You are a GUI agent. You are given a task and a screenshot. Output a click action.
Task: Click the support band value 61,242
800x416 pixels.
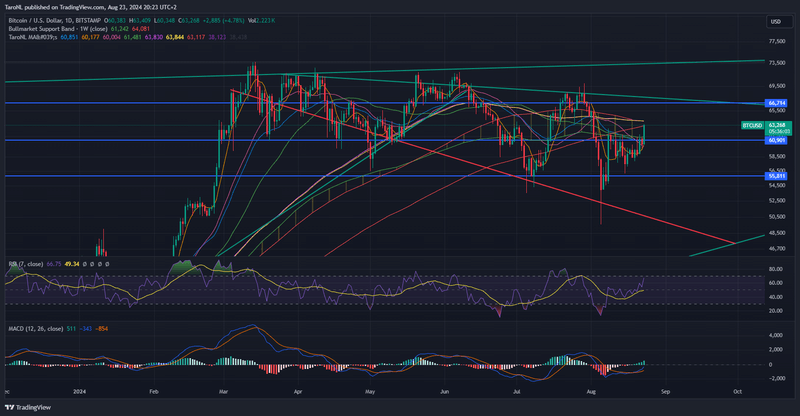pyautogui.click(x=120, y=29)
